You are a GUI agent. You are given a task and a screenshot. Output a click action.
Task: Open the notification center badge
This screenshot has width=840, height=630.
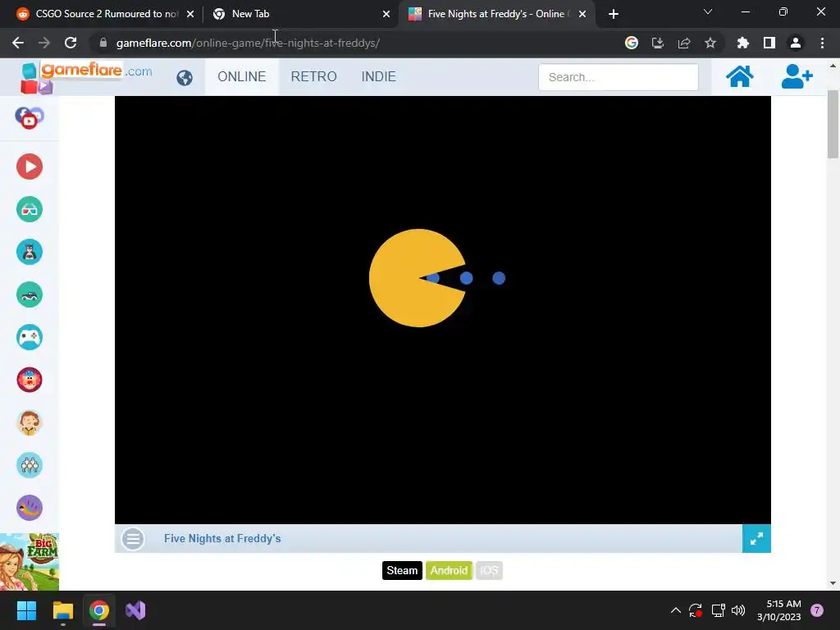click(816, 610)
